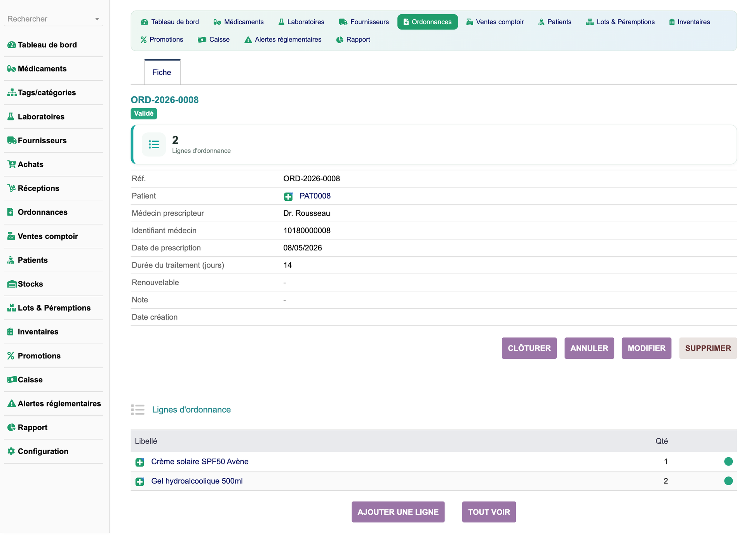
Task: Click the green status dot for Gel hydroalcoolique row
Action: click(x=728, y=481)
